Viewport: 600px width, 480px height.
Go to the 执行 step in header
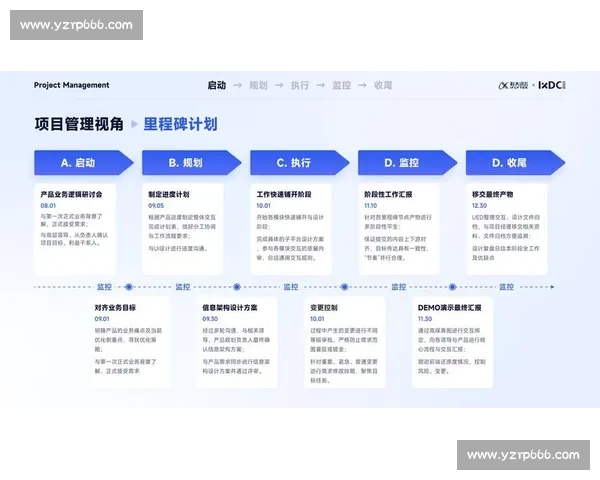click(300, 86)
